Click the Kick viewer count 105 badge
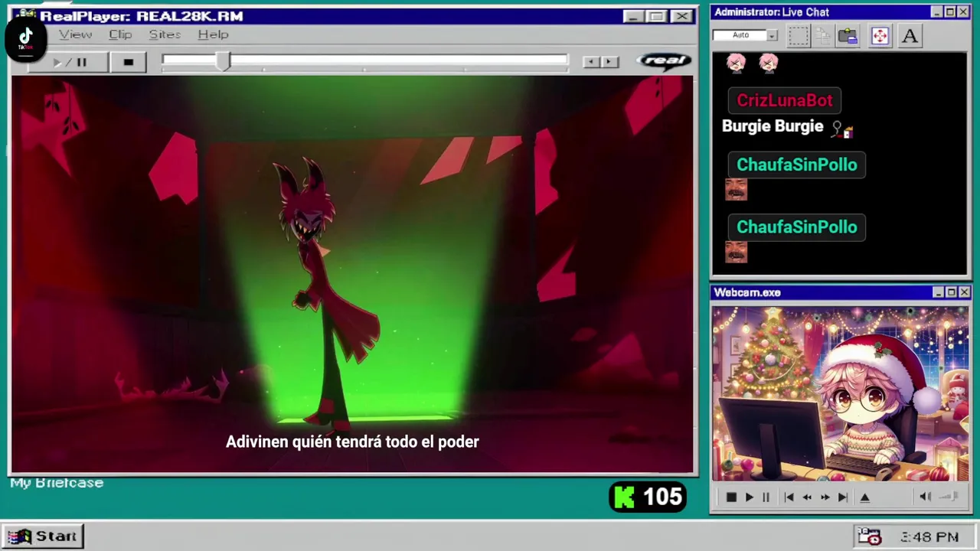Image resolution: width=980 pixels, height=551 pixels. (648, 497)
